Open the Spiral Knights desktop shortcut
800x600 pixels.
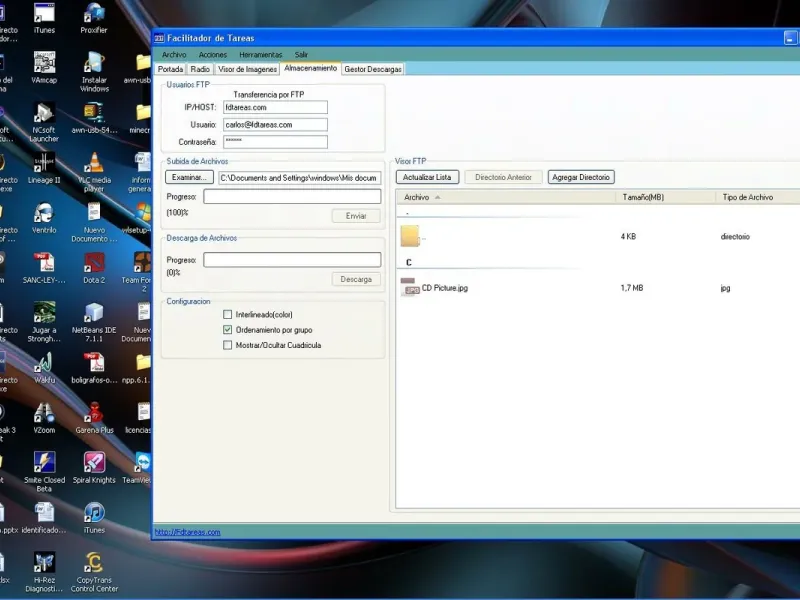click(94, 462)
